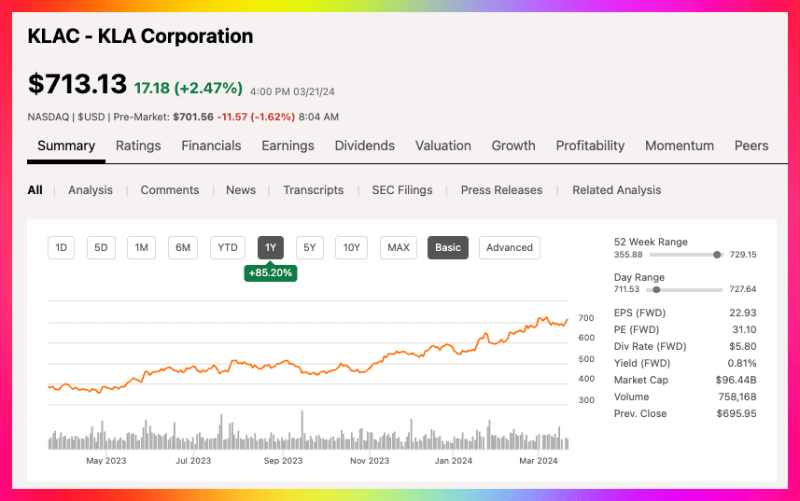The height and width of the screenshot is (501, 800).
Task: Open the Summary tab
Action: 66,146
